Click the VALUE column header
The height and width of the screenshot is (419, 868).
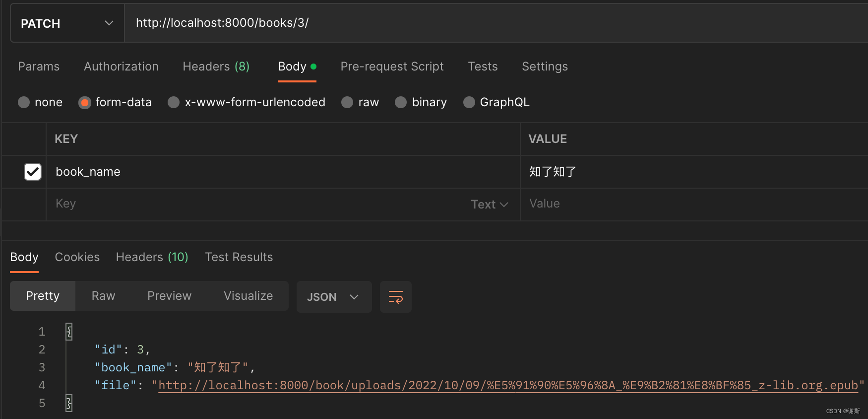(x=548, y=139)
